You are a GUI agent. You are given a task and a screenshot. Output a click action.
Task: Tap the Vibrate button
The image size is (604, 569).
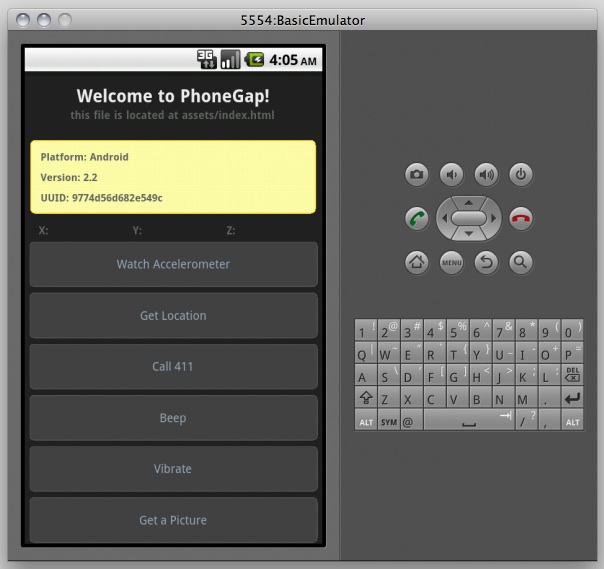174,469
